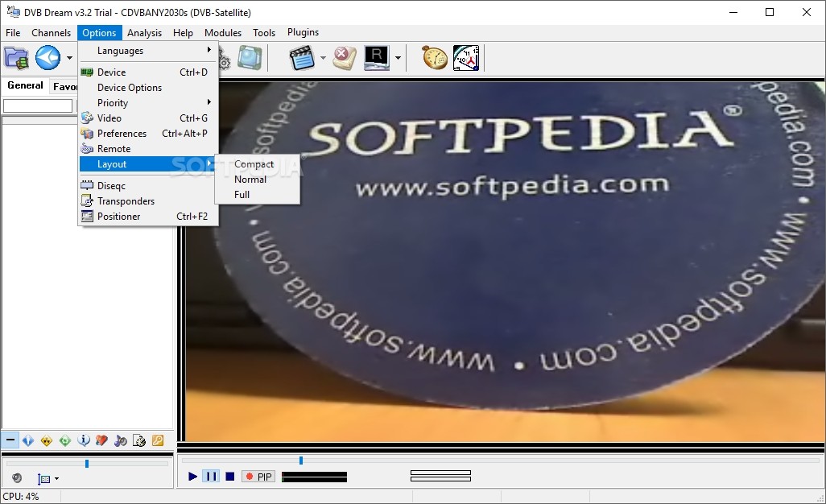The image size is (826, 504).
Task: Click the blue square screen toolbar icon
Action: (250, 57)
